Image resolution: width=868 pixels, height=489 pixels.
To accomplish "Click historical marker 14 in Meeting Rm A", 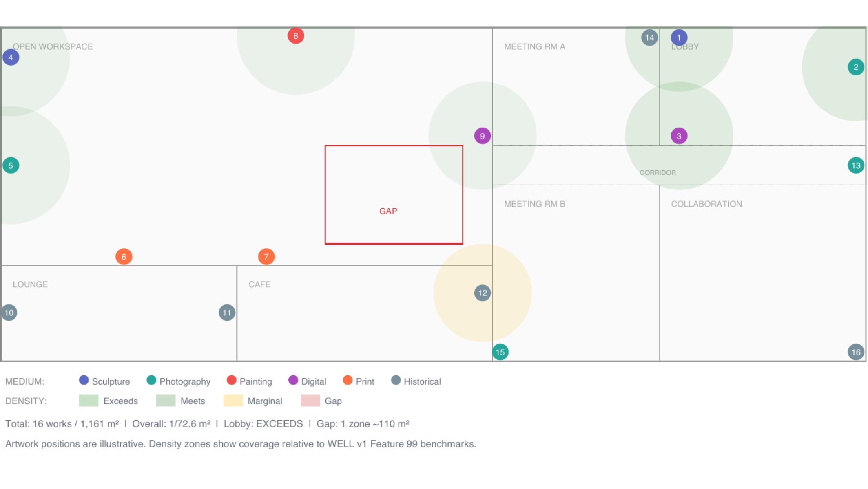I will (649, 38).
